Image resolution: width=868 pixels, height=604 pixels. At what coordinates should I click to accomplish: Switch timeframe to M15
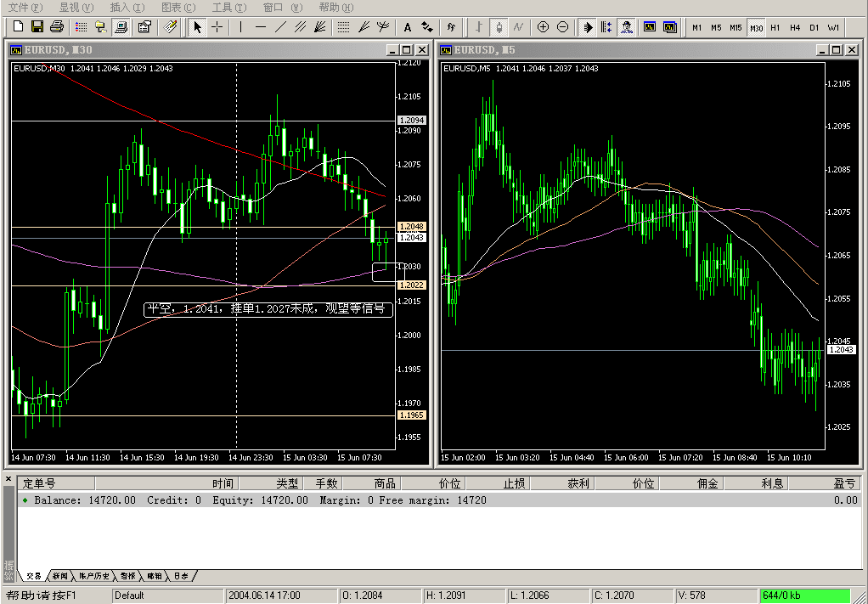pyautogui.click(x=736, y=27)
